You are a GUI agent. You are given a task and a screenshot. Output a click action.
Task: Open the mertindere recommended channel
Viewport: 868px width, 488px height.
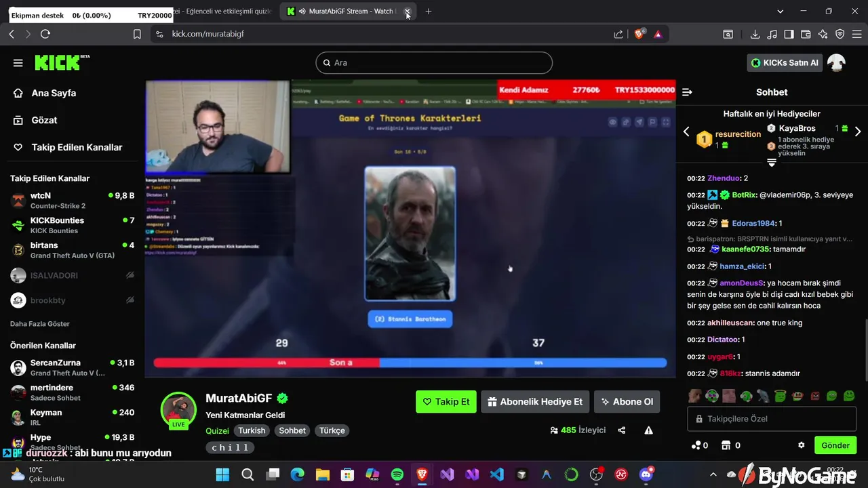pos(72,392)
